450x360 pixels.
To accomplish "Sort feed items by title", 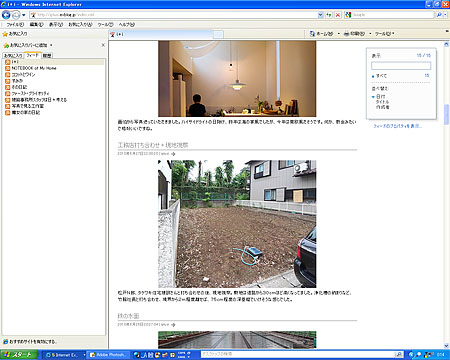I will (x=382, y=102).
